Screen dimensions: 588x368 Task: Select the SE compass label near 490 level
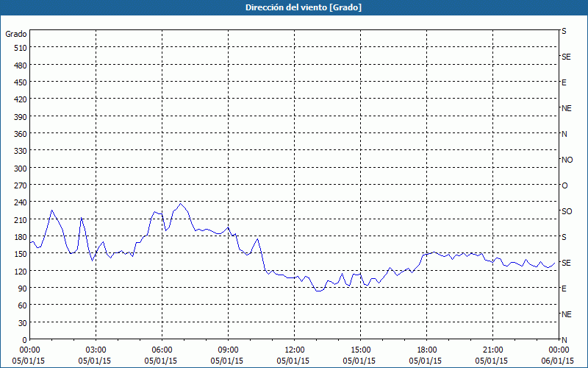566,57
